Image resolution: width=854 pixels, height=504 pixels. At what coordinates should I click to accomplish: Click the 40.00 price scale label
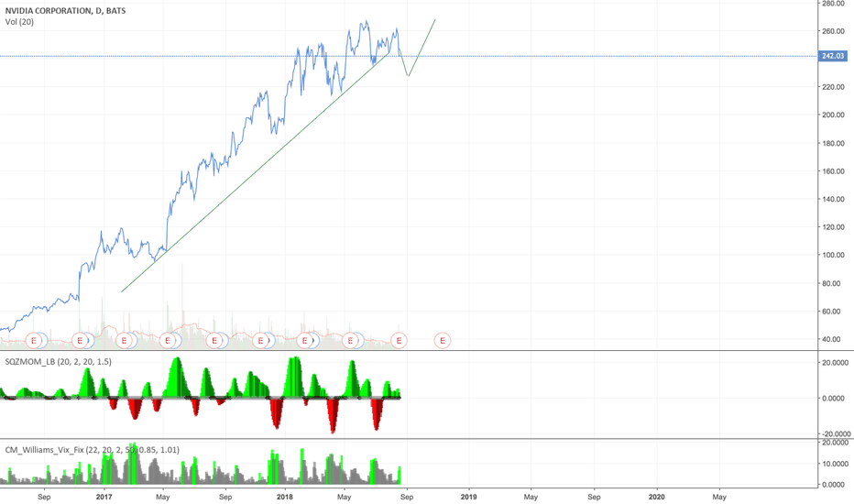[x=833, y=339]
